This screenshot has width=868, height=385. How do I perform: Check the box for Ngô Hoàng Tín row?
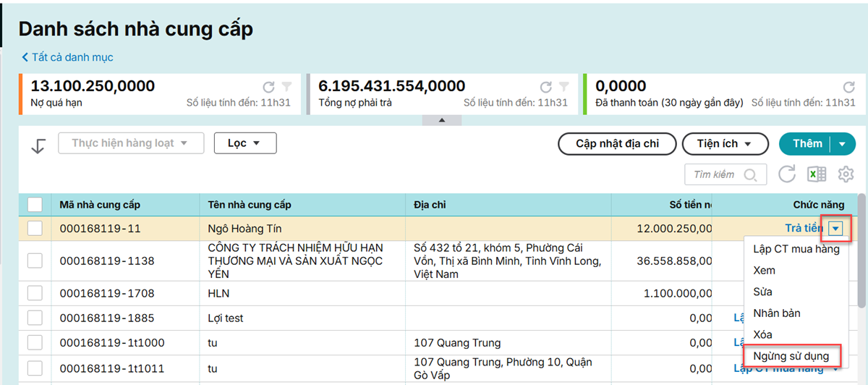pos(35,229)
